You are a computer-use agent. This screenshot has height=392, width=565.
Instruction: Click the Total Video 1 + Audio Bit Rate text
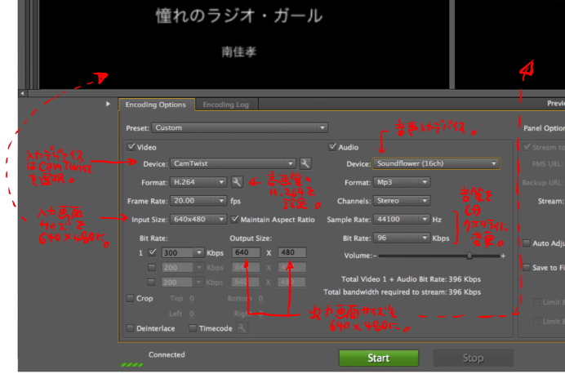(411, 279)
